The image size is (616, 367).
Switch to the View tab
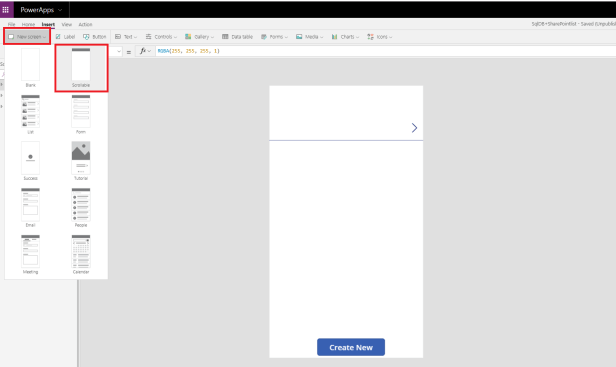(x=66, y=24)
